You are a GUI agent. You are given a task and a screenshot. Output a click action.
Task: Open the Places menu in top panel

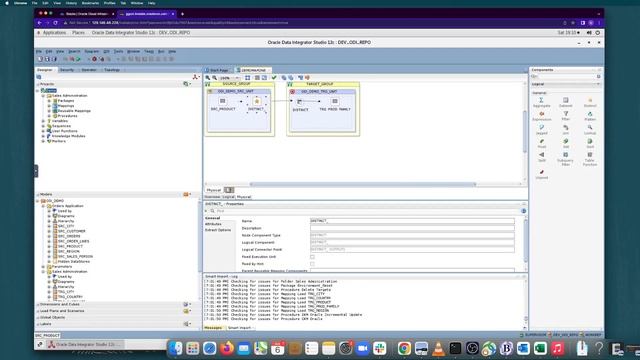click(78, 33)
